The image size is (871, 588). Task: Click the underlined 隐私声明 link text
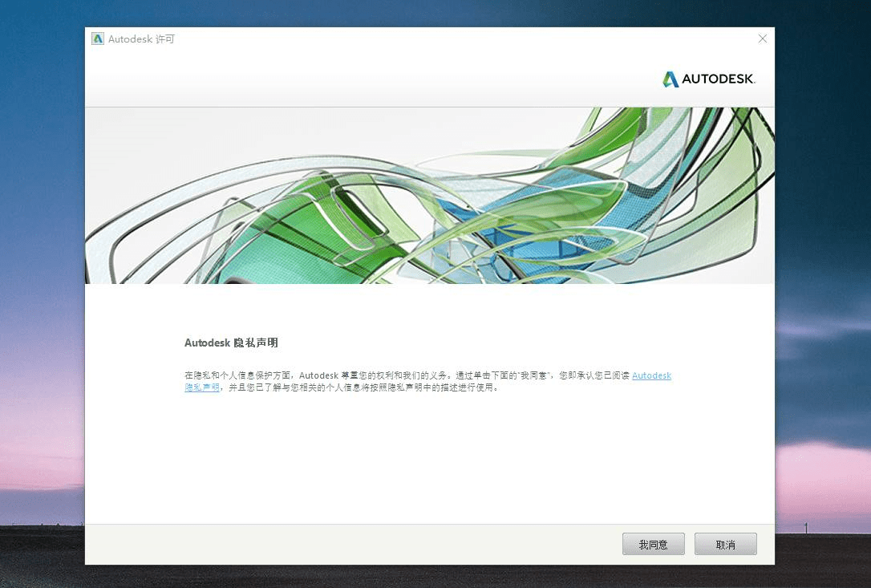pyautogui.click(x=201, y=387)
